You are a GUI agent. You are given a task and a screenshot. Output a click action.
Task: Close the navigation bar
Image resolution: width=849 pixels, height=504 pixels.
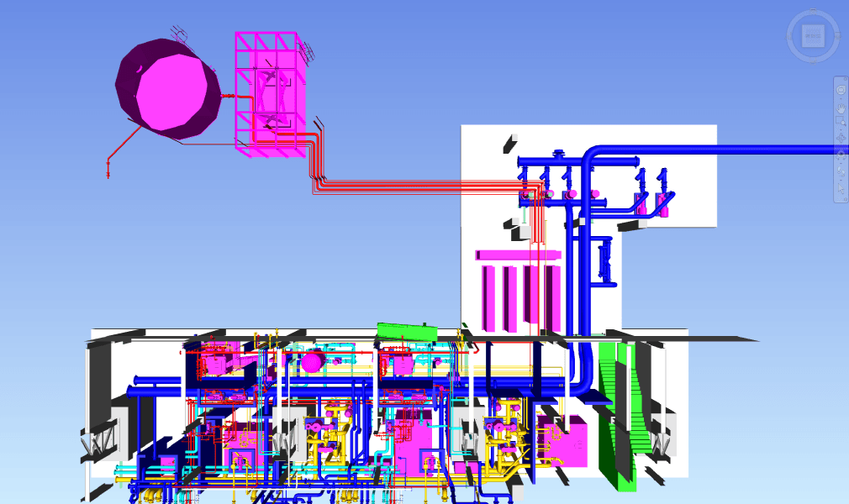click(845, 79)
